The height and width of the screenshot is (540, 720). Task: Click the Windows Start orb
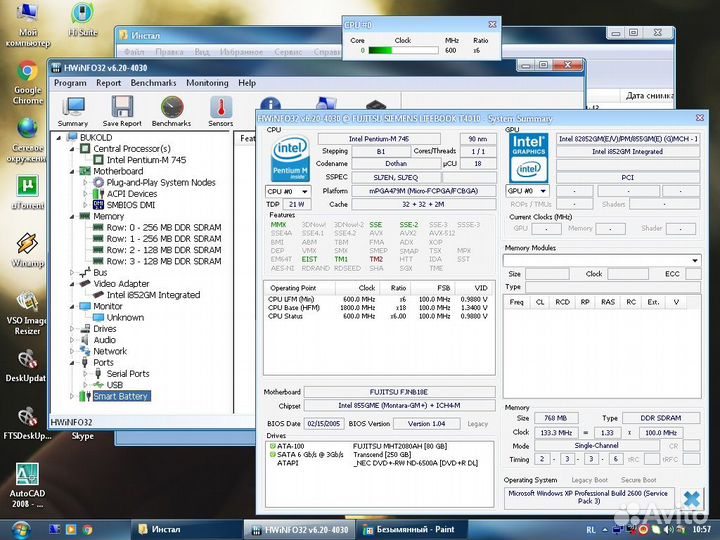(x=21, y=528)
